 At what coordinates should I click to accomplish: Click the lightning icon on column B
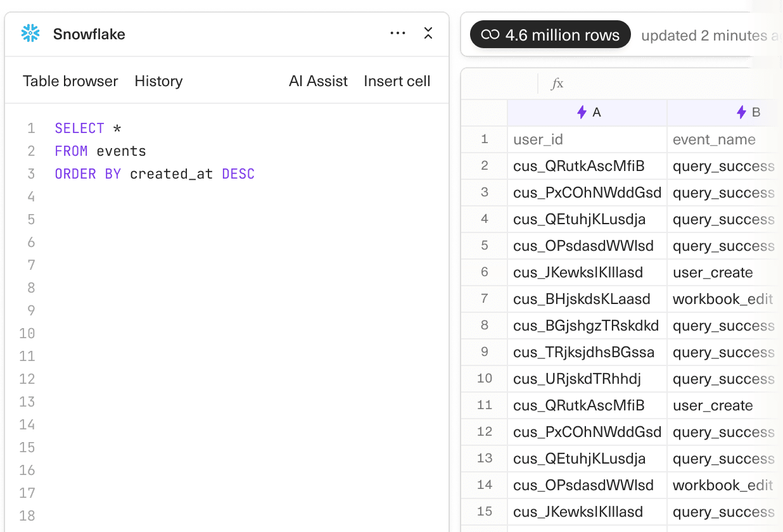click(x=742, y=112)
